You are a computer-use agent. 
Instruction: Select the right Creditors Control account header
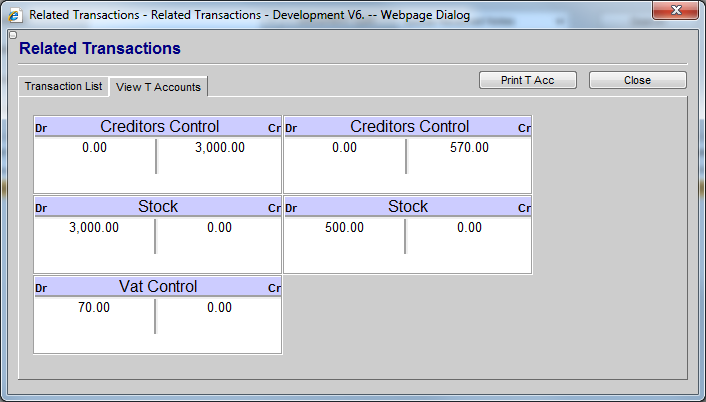409,127
